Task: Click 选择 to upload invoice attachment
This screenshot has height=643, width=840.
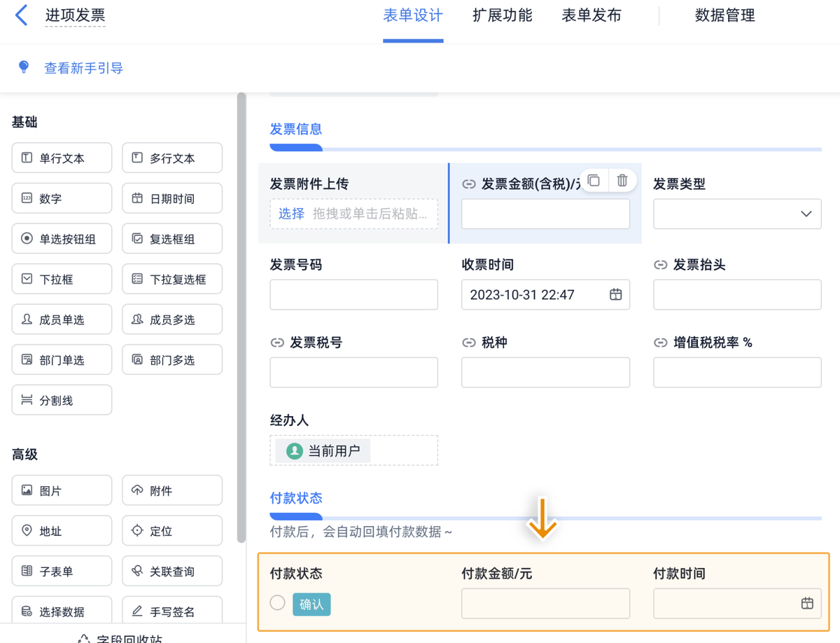Action: click(291, 214)
